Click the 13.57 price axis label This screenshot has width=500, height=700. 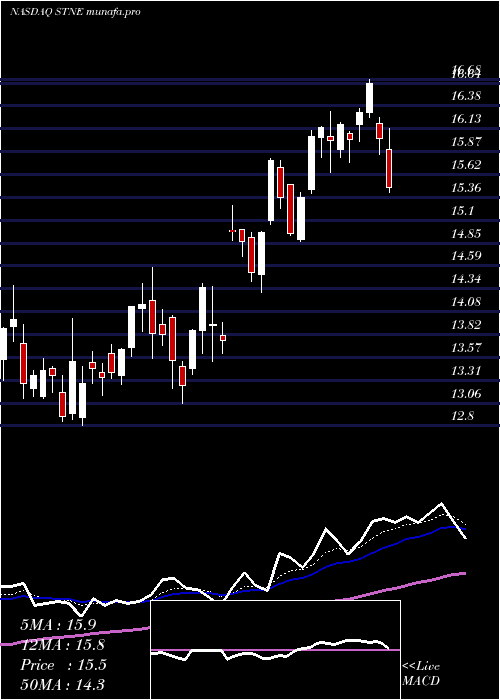point(466,347)
